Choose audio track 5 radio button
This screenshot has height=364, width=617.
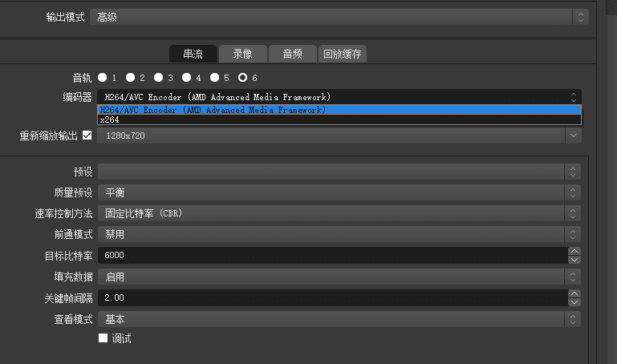click(x=215, y=78)
